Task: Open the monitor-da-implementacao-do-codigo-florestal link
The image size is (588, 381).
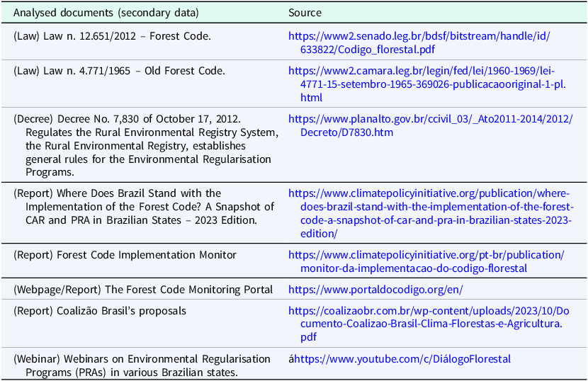Action: tap(426, 261)
